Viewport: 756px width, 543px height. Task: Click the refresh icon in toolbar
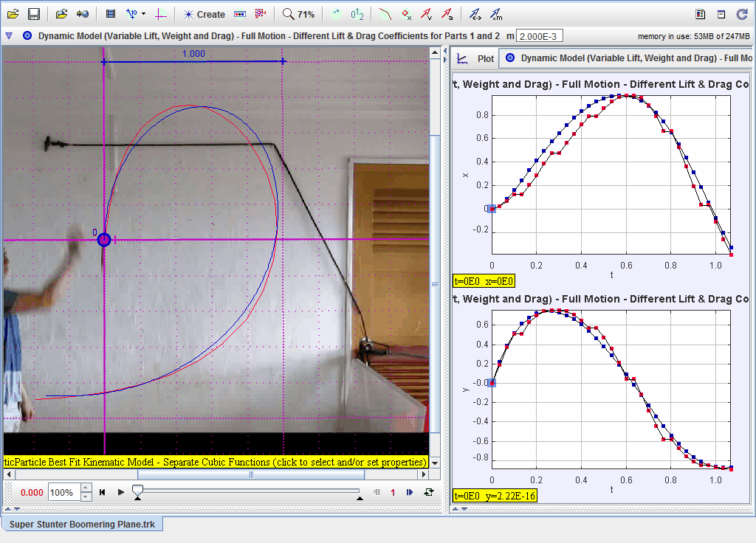tap(743, 14)
